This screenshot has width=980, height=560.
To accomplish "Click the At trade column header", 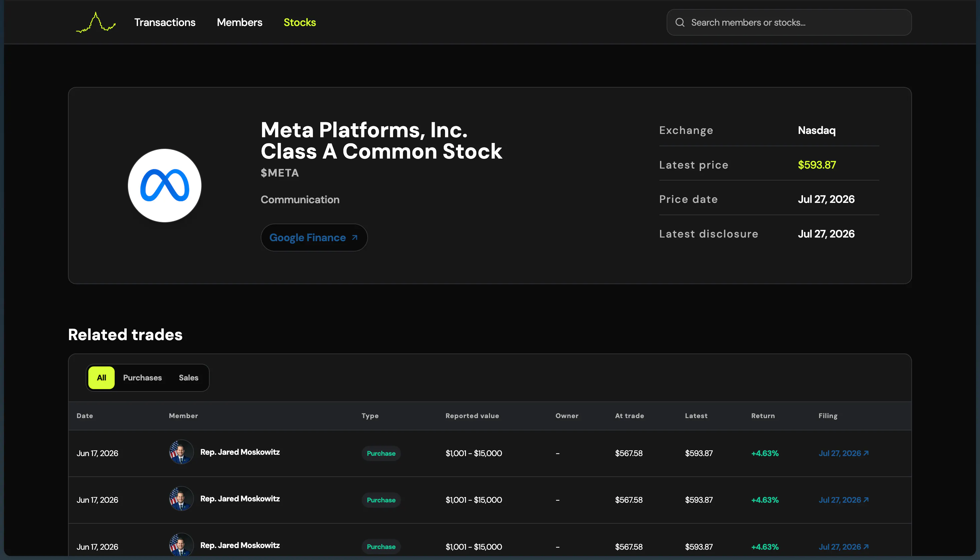I will click(x=629, y=416).
